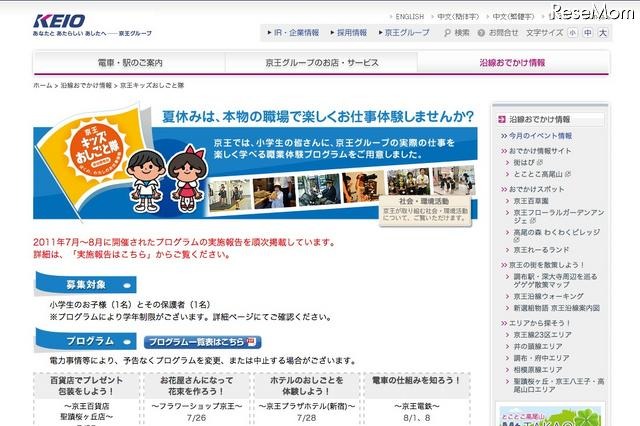Open 電車の仕組みを知ろう！ program

[416, 381]
